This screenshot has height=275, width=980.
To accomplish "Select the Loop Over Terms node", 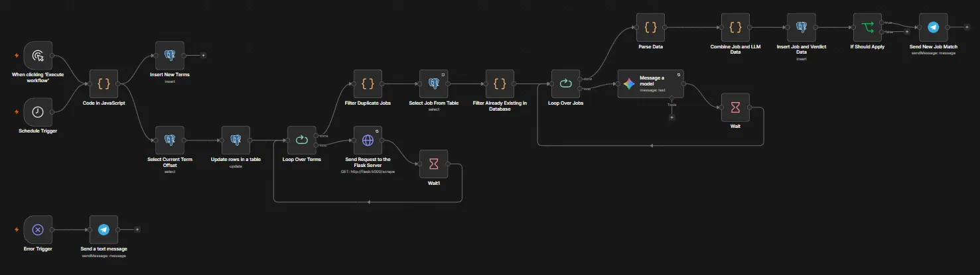I will point(302,140).
